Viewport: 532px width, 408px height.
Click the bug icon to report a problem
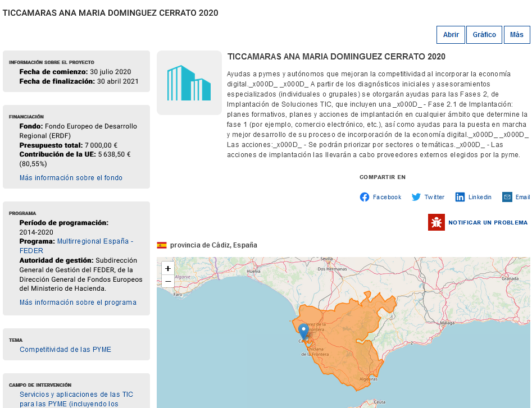click(x=435, y=222)
